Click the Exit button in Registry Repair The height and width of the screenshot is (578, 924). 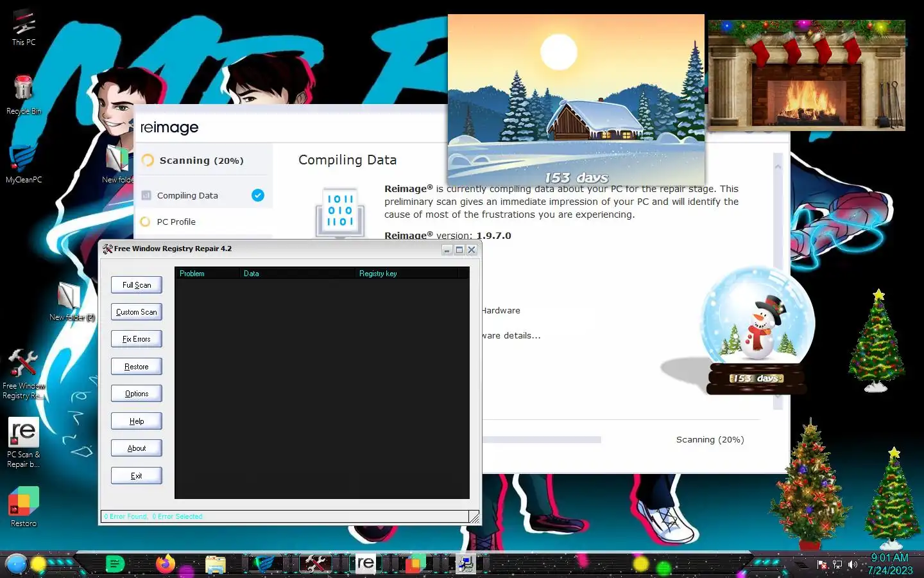click(x=137, y=476)
